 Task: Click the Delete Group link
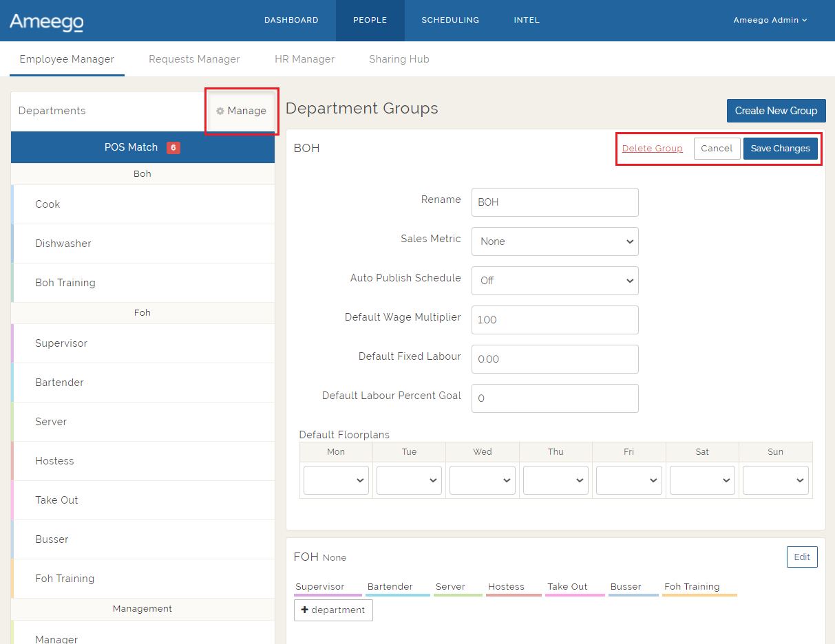(x=652, y=149)
